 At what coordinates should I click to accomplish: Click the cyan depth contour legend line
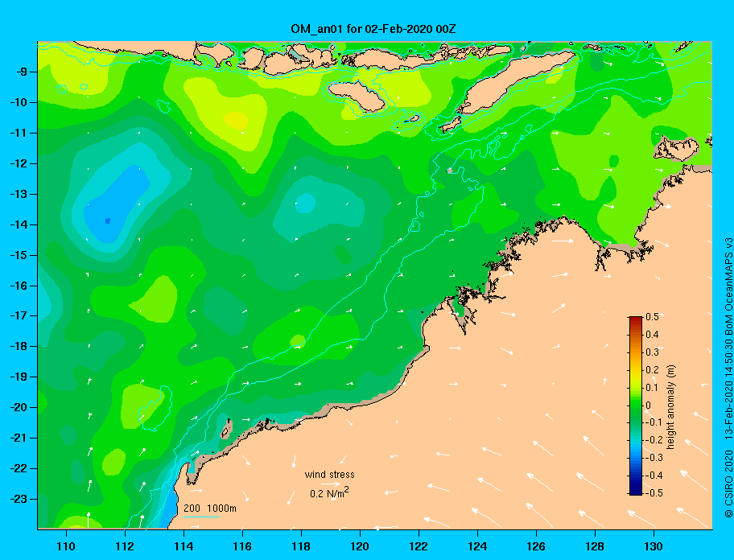(x=201, y=517)
